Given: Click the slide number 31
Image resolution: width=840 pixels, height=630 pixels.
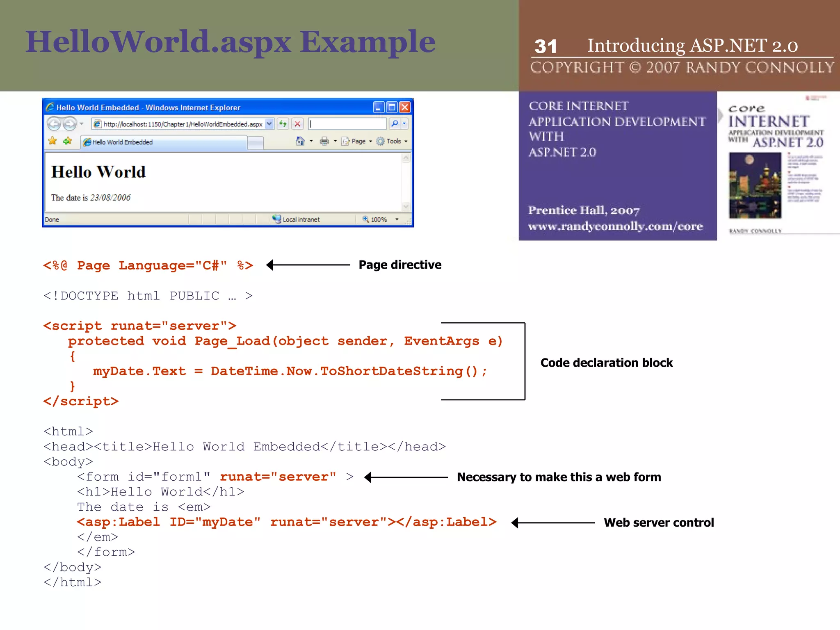Looking at the screenshot, I should point(546,46).
